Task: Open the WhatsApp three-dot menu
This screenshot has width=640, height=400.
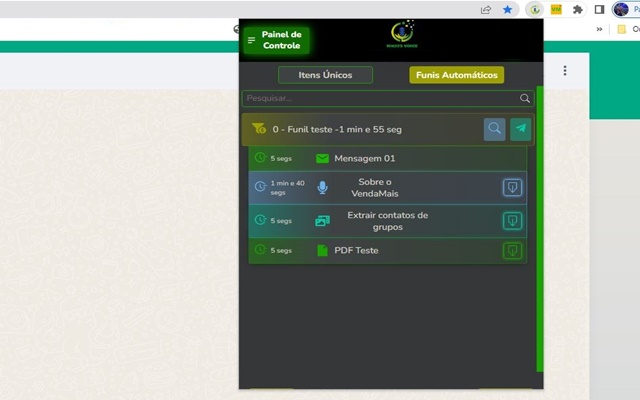Action: (x=565, y=71)
